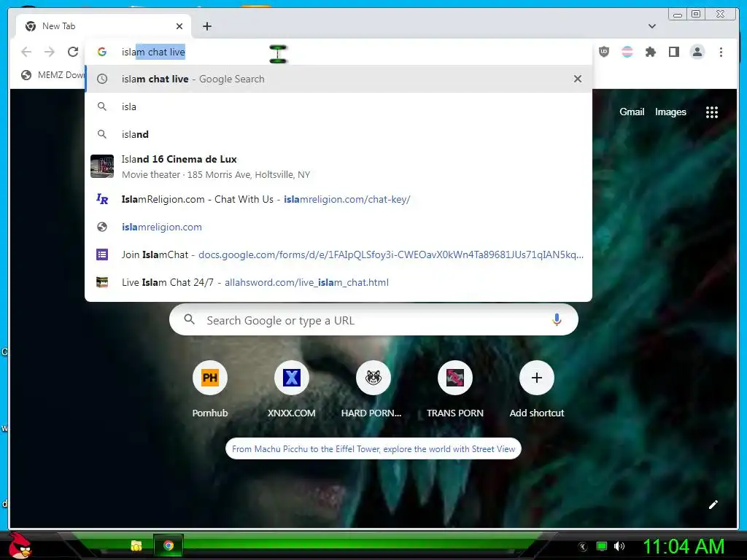Click the Add shortcut plus button

[x=536, y=378]
